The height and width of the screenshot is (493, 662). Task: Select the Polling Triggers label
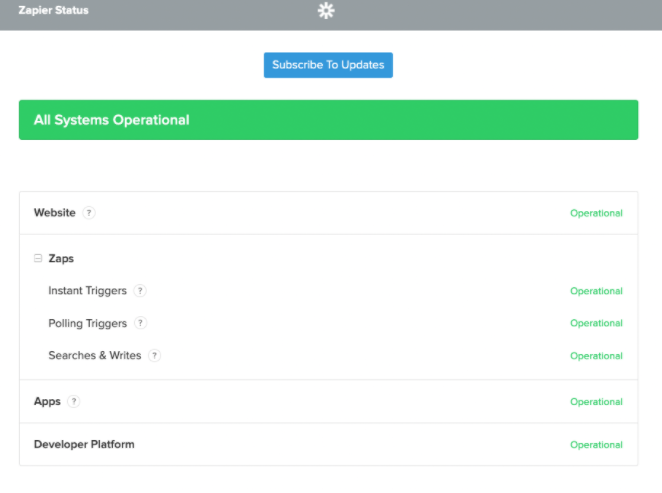click(87, 323)
